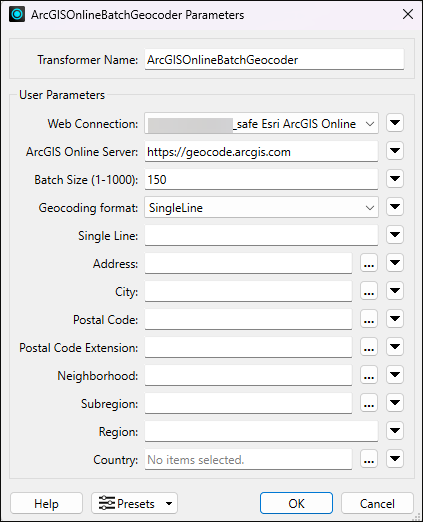This screenshot has height=522, width=423.
Task: Open arrow menu beside ArcGIS Online Server
Action: [x=395, y=151]
